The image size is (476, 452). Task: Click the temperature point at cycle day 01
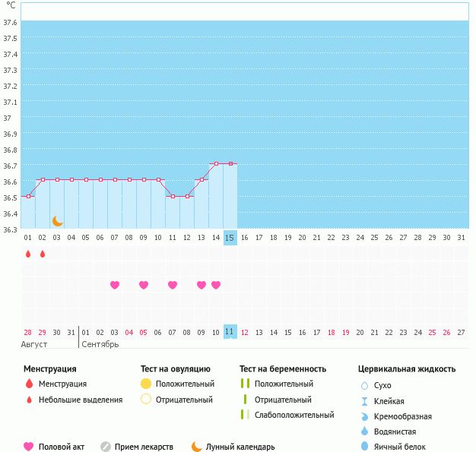tap(28, 196)
